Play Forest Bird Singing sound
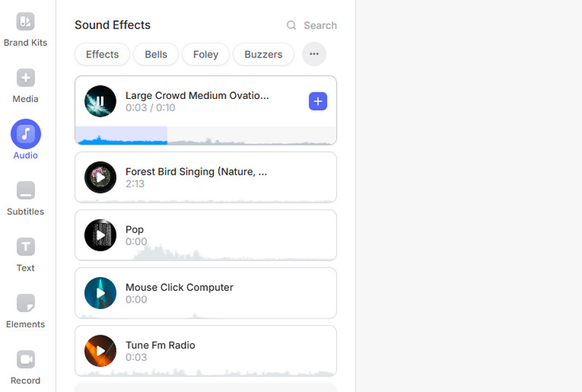This screenshot has width=582, height=392. click(x=100, y=177)
